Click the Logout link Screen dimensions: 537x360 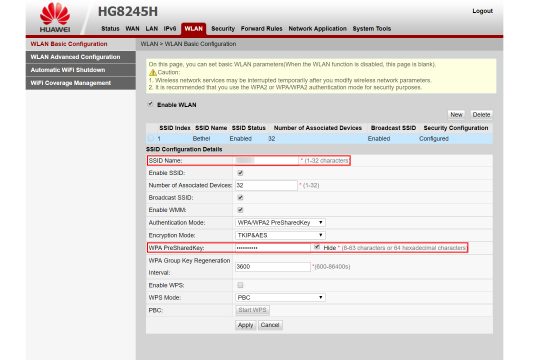point(483,11)
